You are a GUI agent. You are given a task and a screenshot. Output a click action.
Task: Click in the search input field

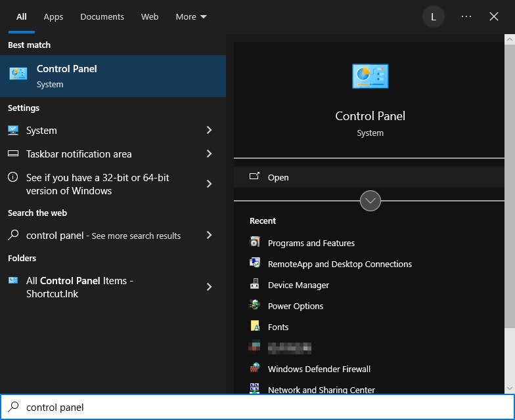[257, 407]
